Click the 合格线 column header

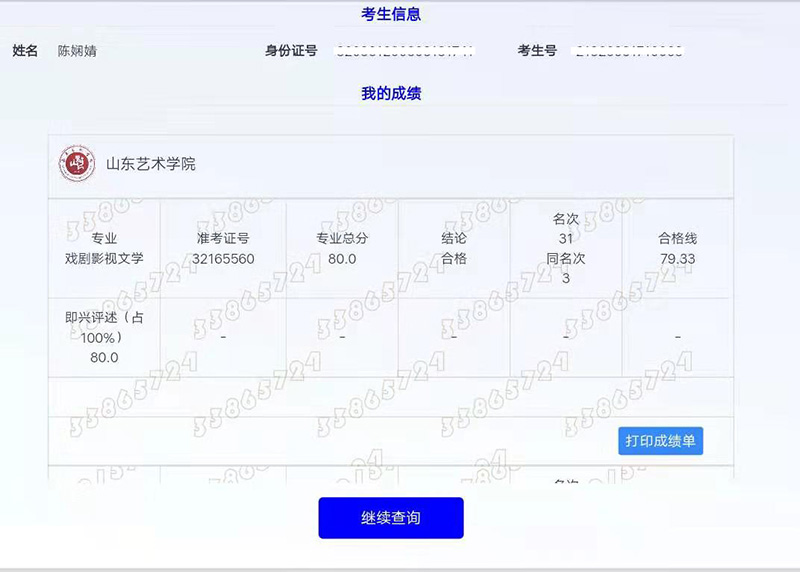[678, 238]
